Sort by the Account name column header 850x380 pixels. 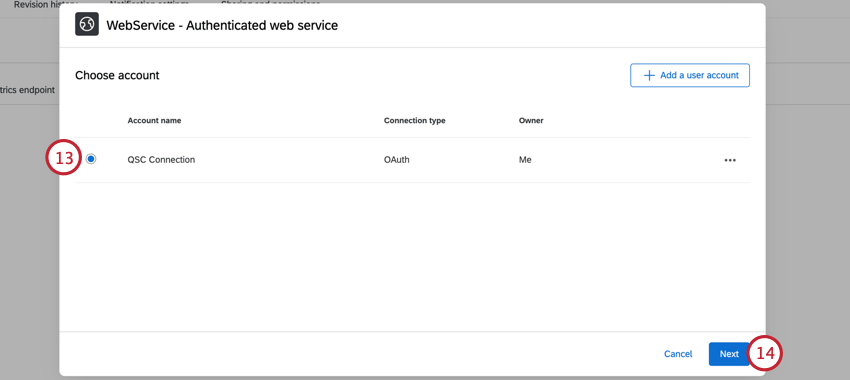pyautogui.click(x=154, y=120)
